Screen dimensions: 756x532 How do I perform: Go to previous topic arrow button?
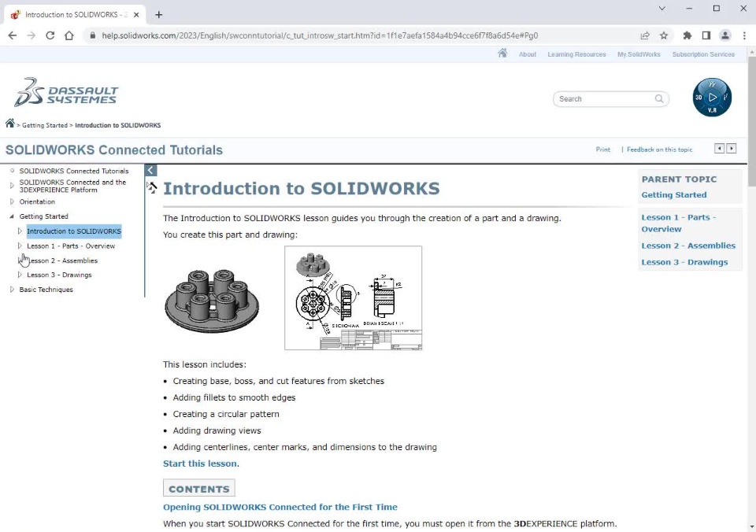pos(719,149)
